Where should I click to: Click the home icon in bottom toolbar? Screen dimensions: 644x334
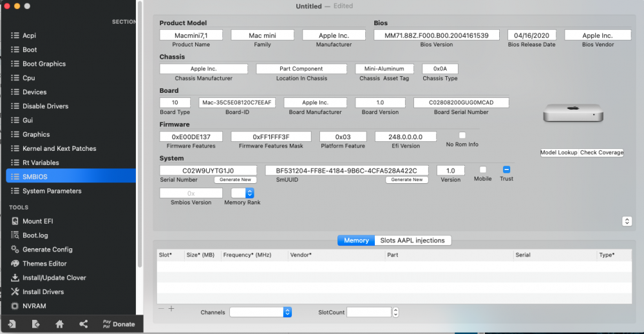point(59,324)
